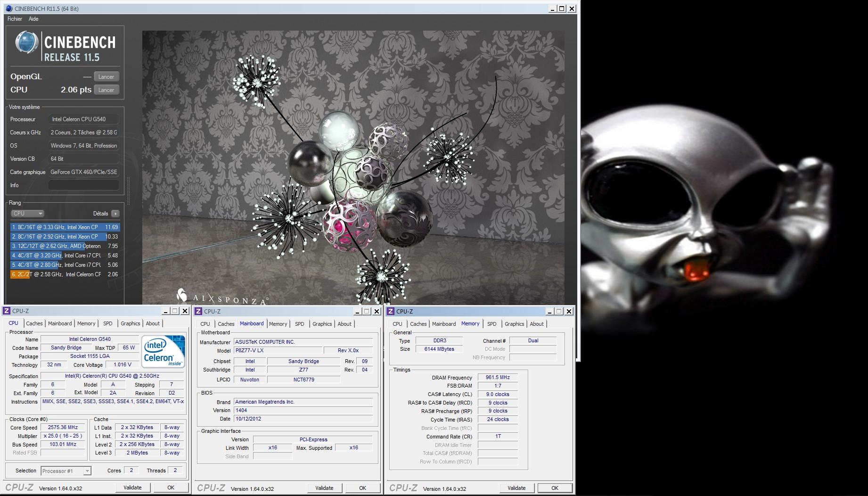Click Validate in first CPU-Z window
The image size is (868, 496).
pyautogui.click(x=132, y=488)
